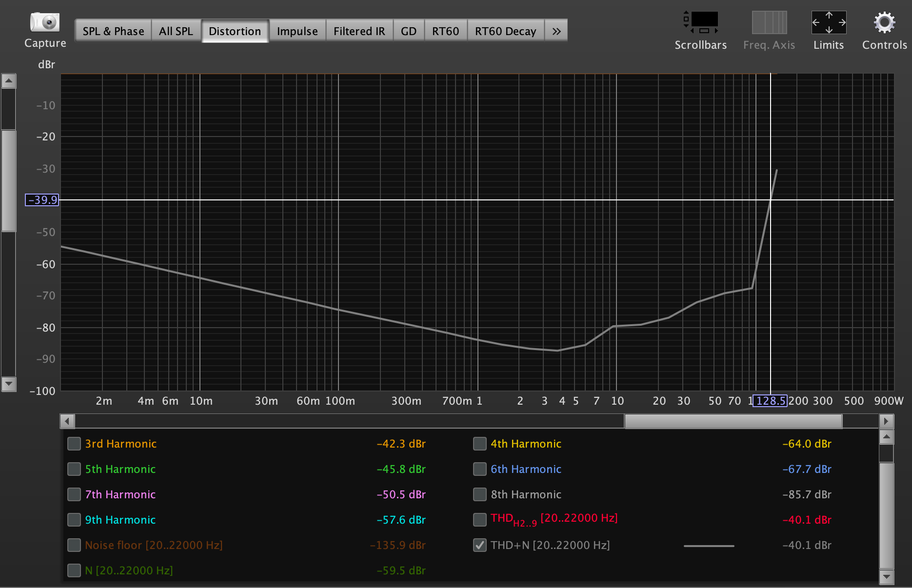
Task: Enable the Noise floor checkbox
Action: coord(74,545)
